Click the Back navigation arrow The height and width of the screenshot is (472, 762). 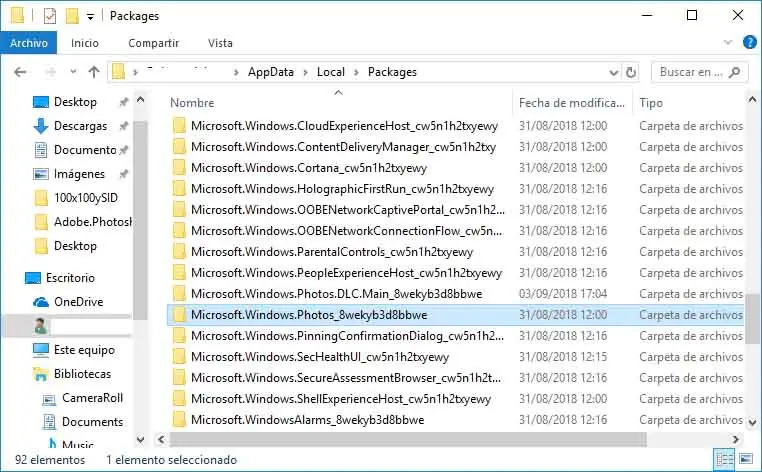[x=22, y=72]
